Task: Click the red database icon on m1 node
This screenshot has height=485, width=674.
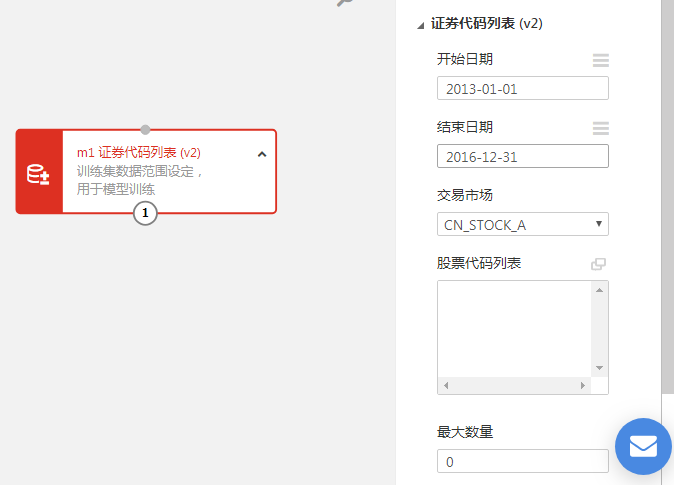Action: click(x=38, y=174)
